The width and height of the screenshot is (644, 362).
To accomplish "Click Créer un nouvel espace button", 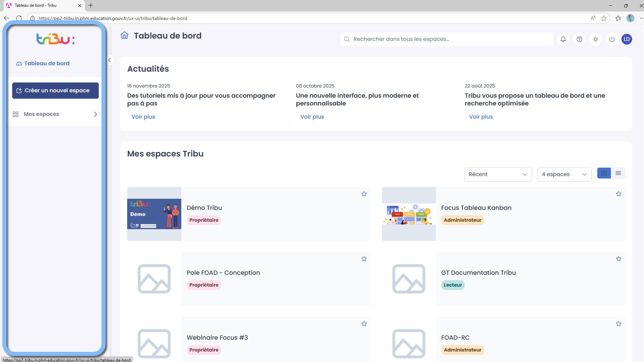I will pyautogui.click(x=55, y=91).
